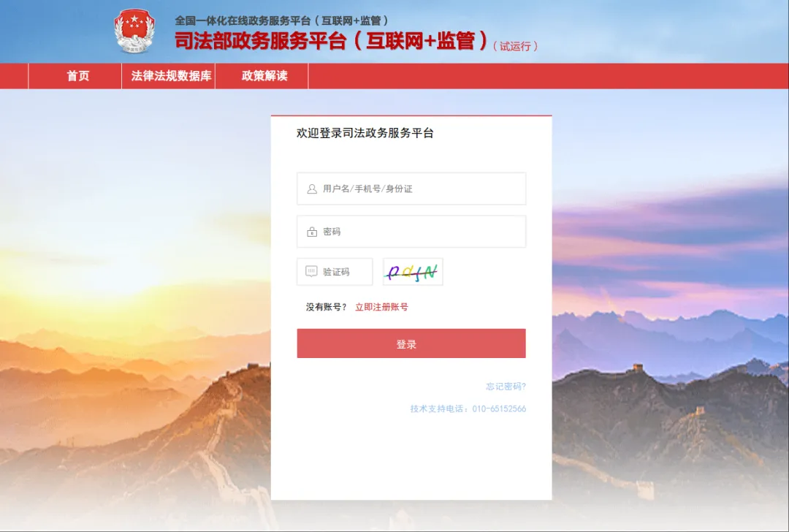The width and height of the screenshot is (789, 532).
Task: Click the lock icon in password field
Action: pos(312,232)
